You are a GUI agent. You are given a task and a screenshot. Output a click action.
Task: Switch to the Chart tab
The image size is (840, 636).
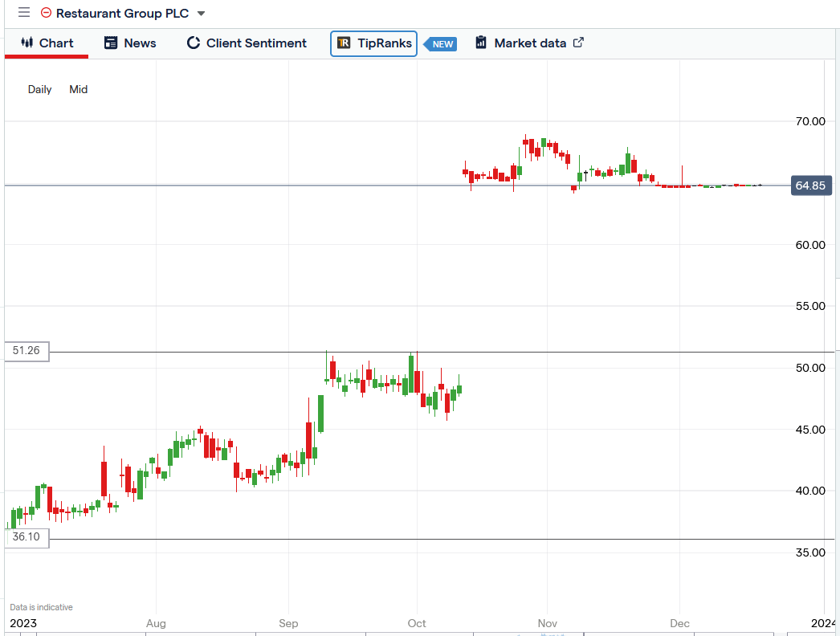point(47,43)
